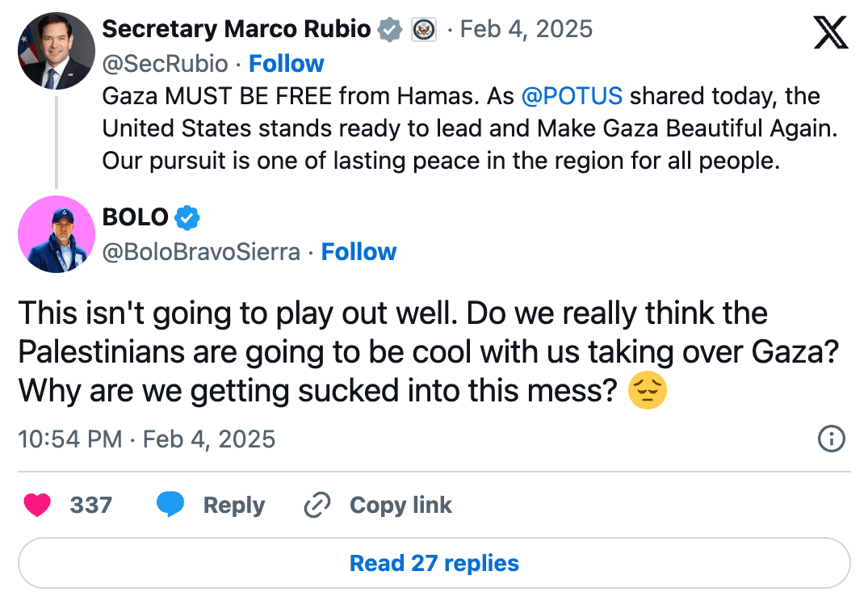The image size is (868, 609).
Task: Click the government seal badge icon
Action: point(424,30)
